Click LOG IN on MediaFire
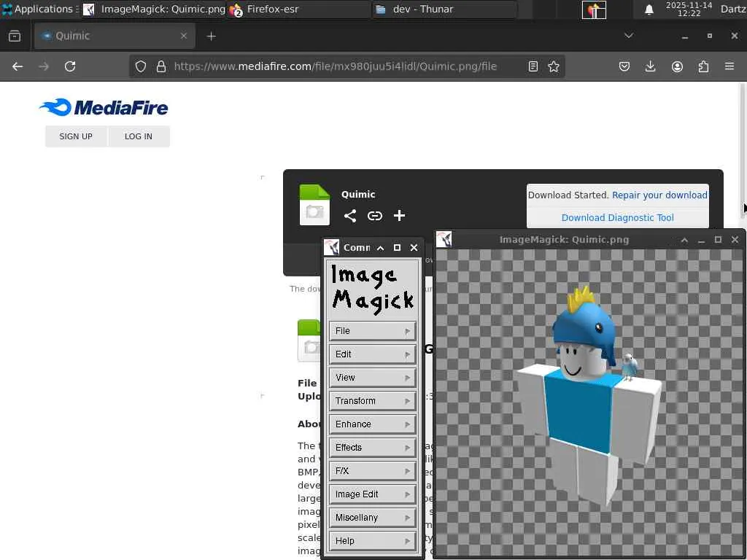This screenshot has height=560, width=747. (139, 136)
